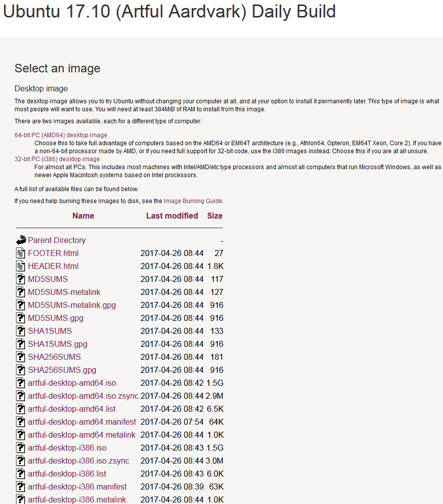The image size is (443, 504).
Task: Download artful-desktop-i386.iso image
Action: click(x=67, y=448)
